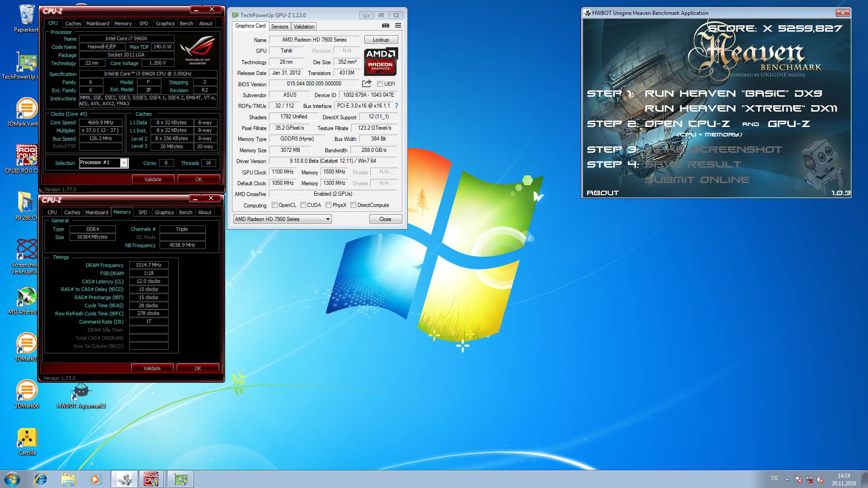Click the GPU-Z camera screenshot icon
The image size is (868, 488).
pos(385,26)
